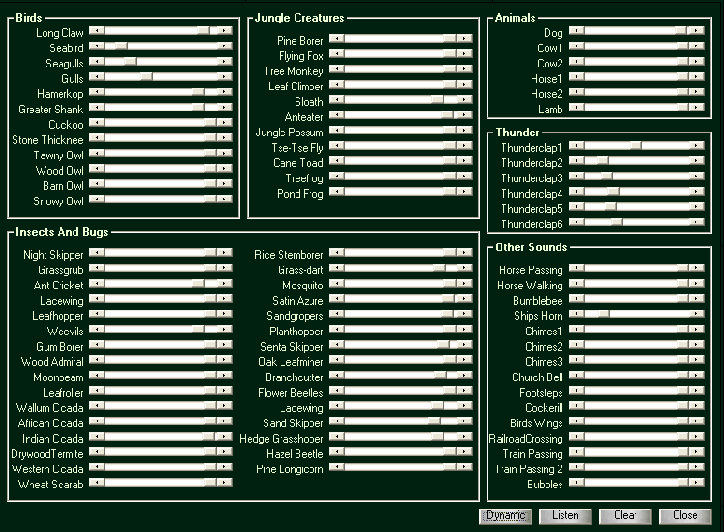Click the right arrow of Thunderclap5 slider

696,206
